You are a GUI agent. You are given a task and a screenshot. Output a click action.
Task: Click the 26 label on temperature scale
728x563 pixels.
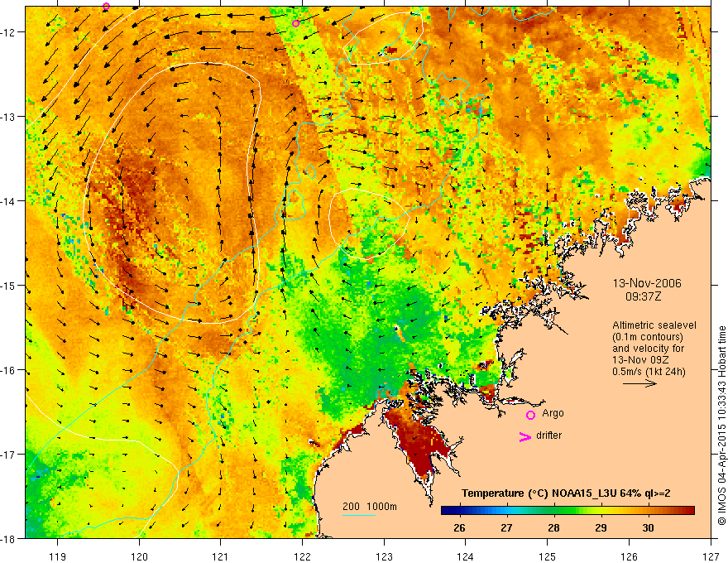click(x=459, y=527)
